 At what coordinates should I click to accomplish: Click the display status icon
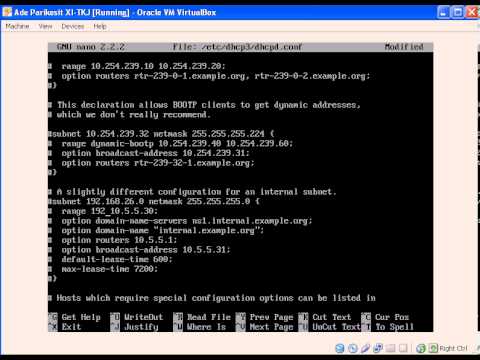pos(403,348)
